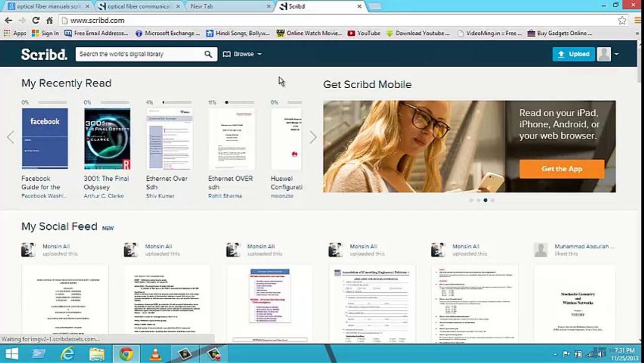The image size is (644, 363).
Task: Bookmark this page with star icon
Action: [x=622, y=20]
